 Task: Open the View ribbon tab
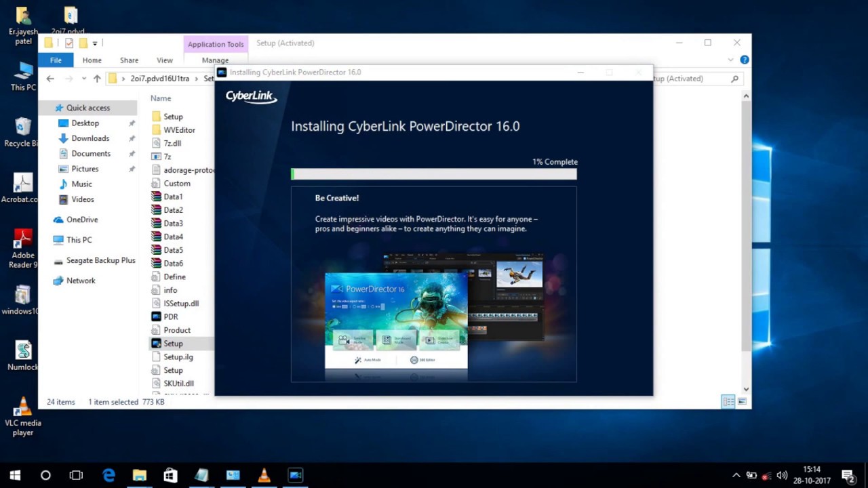click(x=165, y=60)
